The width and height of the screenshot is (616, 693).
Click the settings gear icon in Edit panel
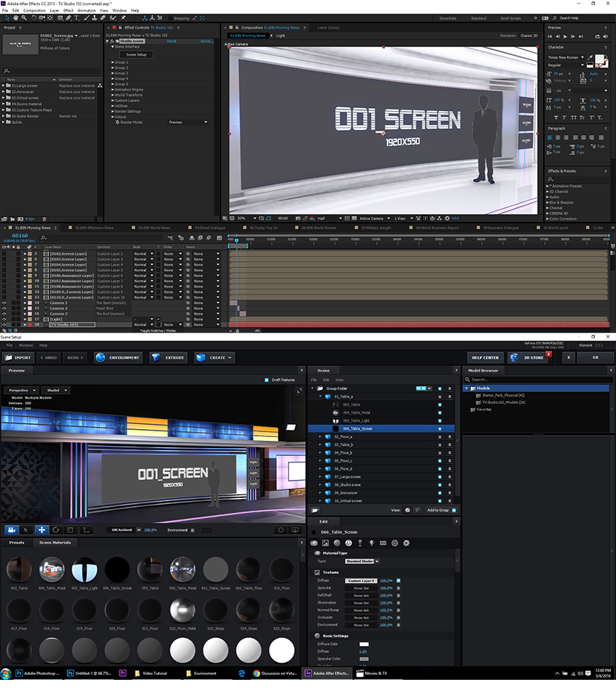point(406,543)
